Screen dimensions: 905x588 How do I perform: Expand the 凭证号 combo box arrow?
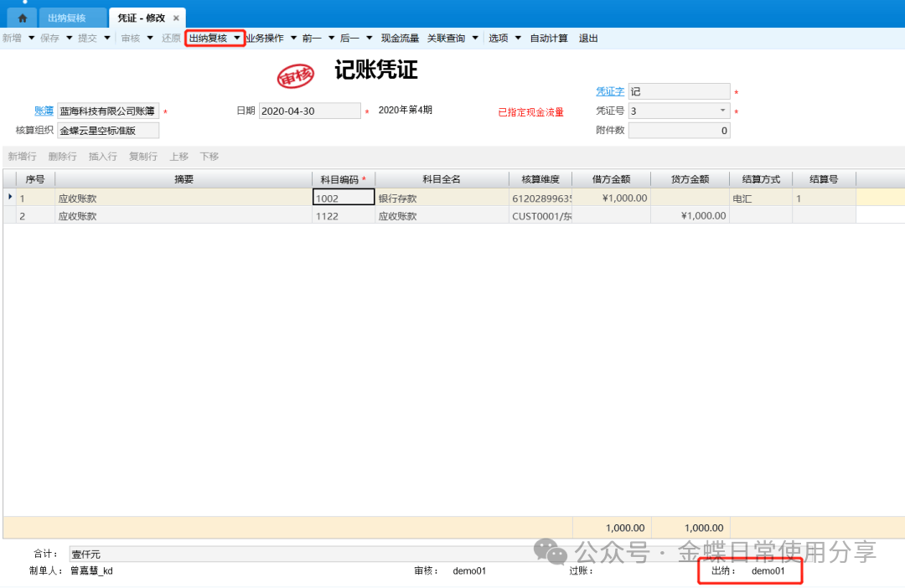pos(722,111)
